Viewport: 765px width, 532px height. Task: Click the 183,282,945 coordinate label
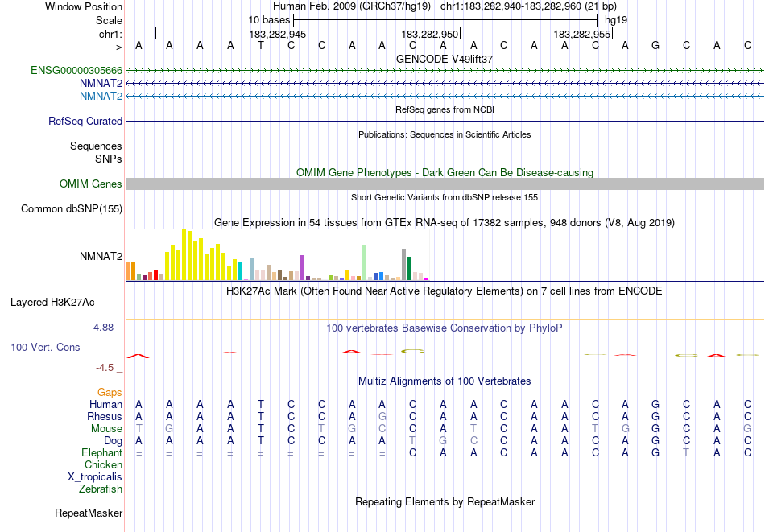[x=278, y=34]
